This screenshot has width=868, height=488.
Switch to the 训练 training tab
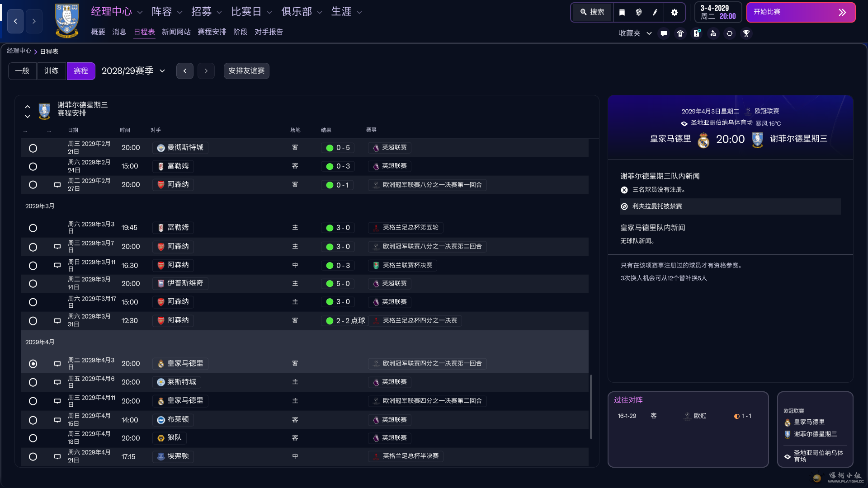52,71
